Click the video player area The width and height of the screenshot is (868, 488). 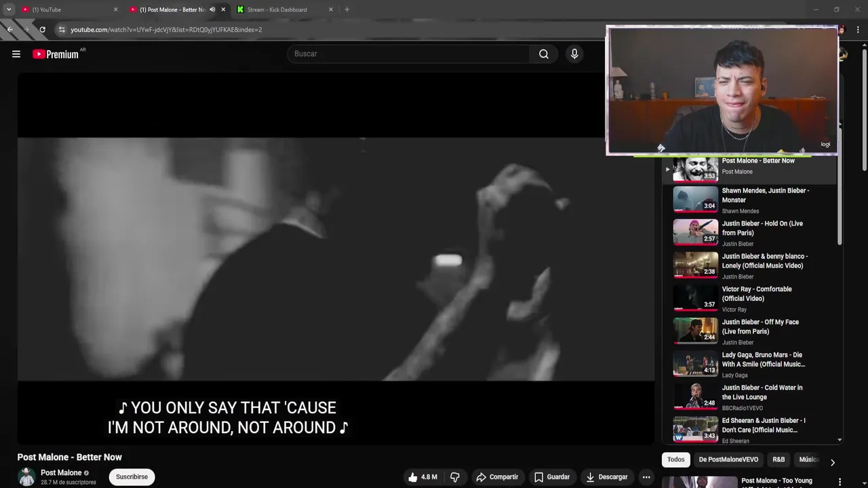tap(336, 259)
